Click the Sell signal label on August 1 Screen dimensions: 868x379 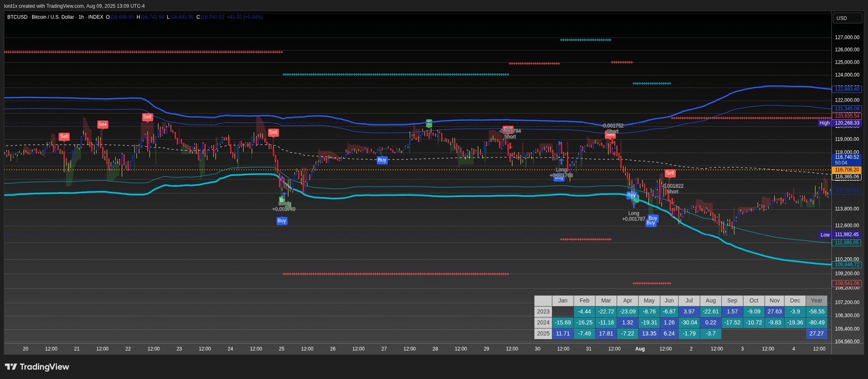[x=670, y=173]
